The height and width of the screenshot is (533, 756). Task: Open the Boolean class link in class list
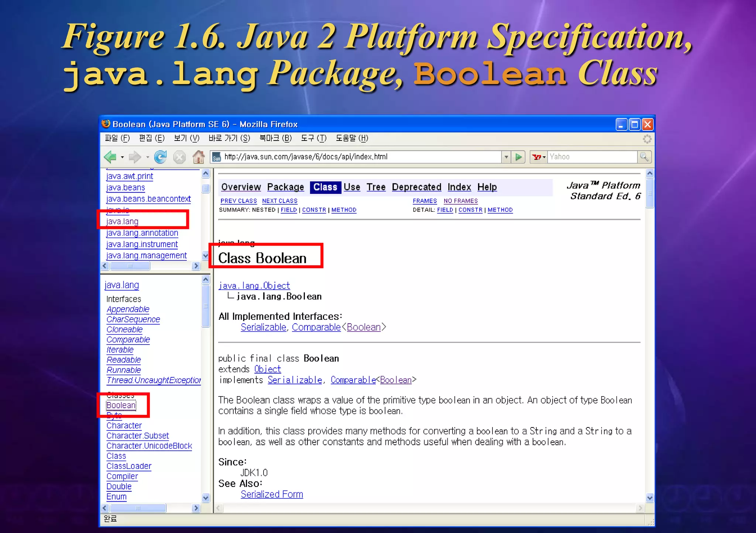point(121,405)
